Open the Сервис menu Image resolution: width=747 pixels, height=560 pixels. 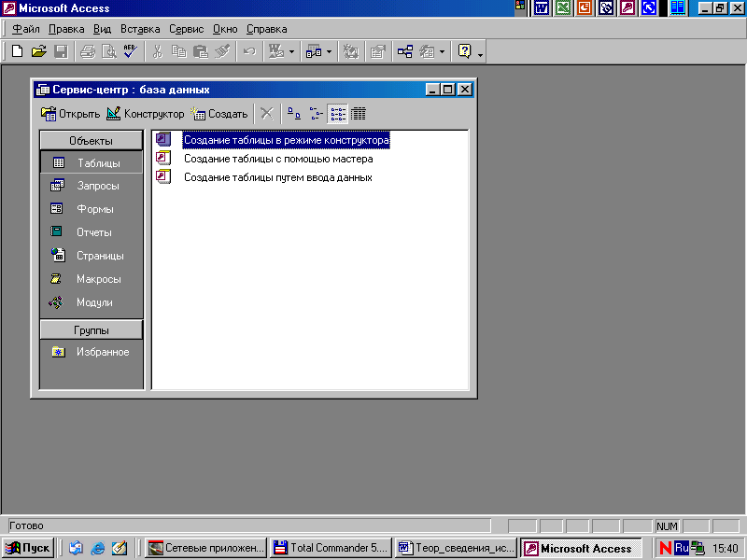[x=186, y=29]
